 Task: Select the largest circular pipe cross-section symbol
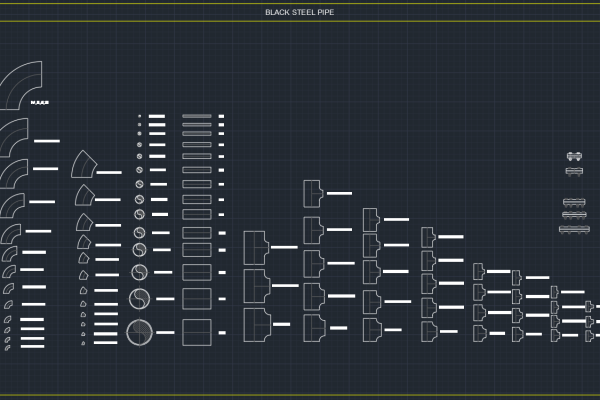click(140, 332)
